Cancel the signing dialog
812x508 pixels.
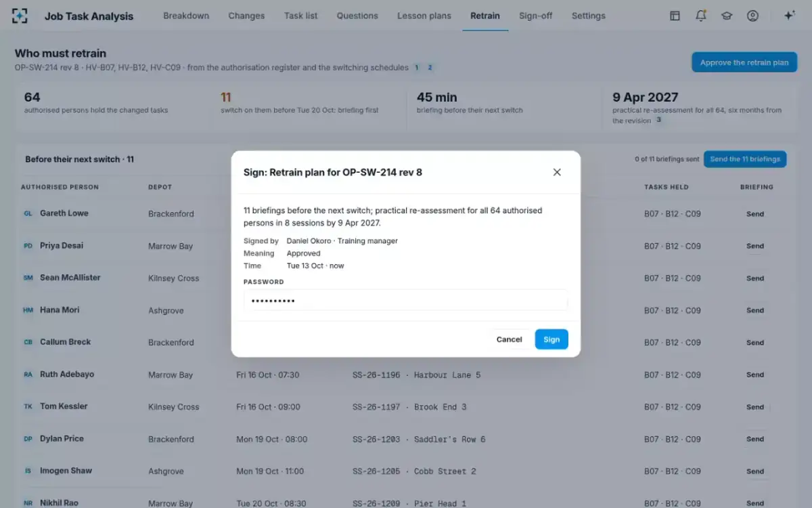click(509, 339)
